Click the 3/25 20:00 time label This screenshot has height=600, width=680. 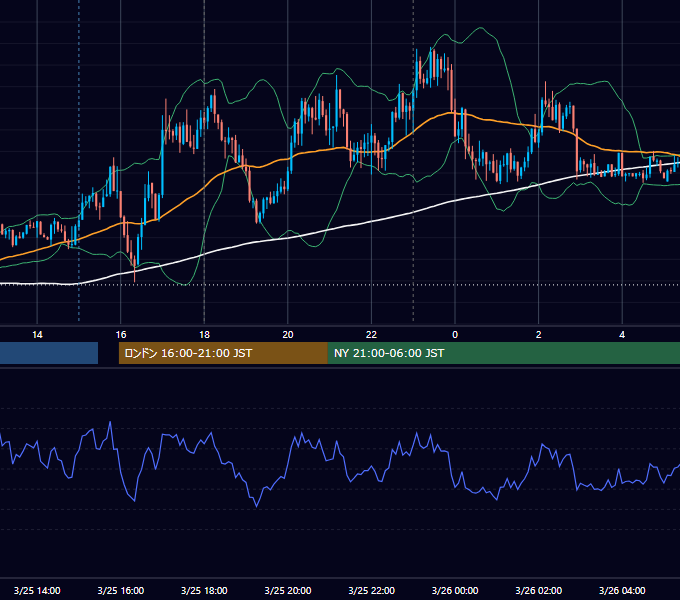click(288, 590)
